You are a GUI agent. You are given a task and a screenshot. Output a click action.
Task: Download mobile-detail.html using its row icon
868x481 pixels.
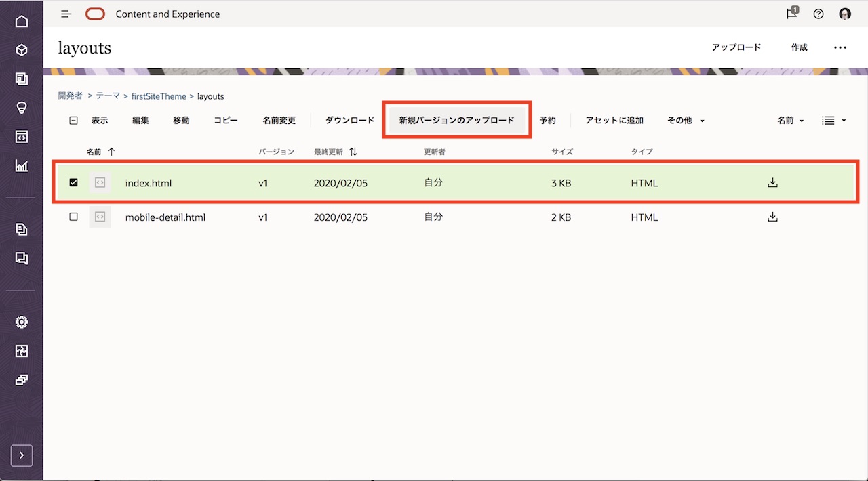coord(772,217)
